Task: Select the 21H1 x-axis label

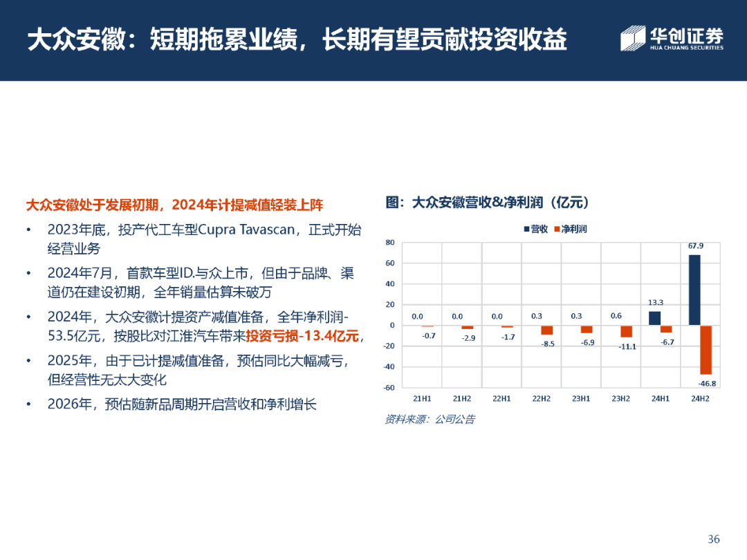Action: 422,399
